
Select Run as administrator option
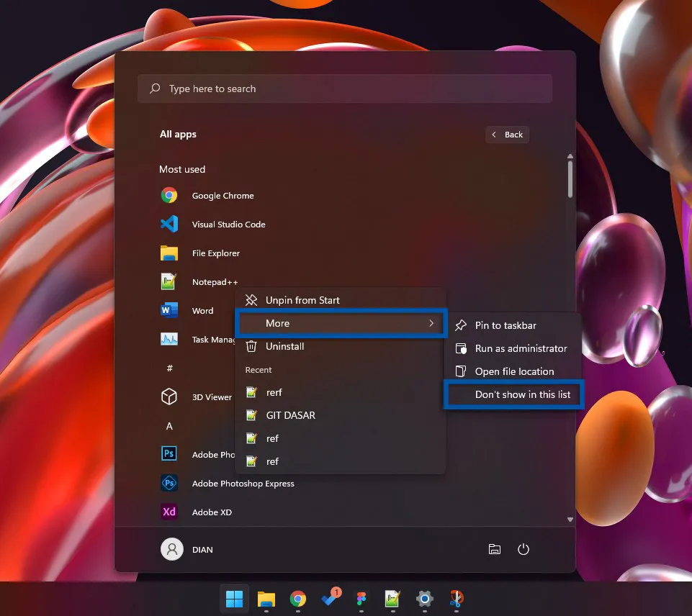click(x=521, y=348)
